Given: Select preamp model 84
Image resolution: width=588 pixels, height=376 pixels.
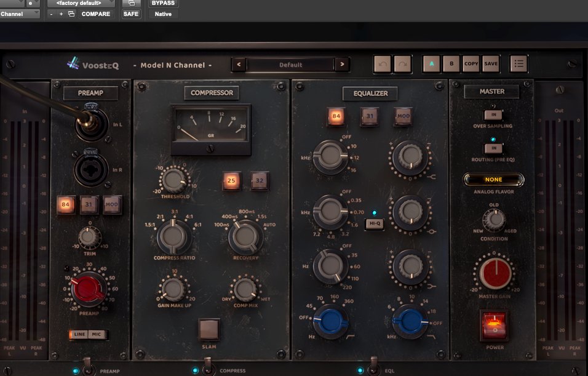Looking at the screenshot, I should coord(66,204).
